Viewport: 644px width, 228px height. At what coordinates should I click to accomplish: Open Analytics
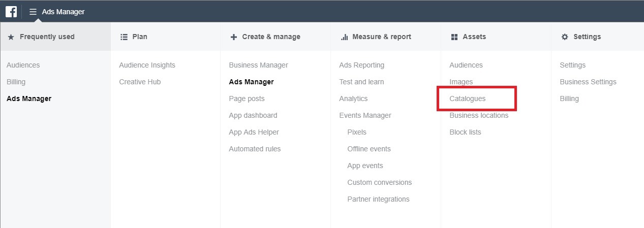tap(354, 99)
